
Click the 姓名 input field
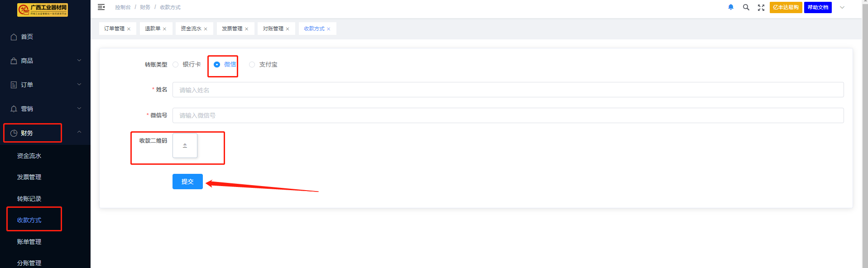(x=508, y=90)
